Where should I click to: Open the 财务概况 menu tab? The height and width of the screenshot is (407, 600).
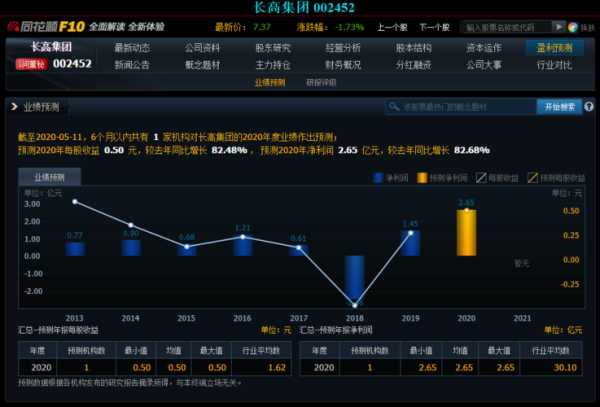coord(343,65)
